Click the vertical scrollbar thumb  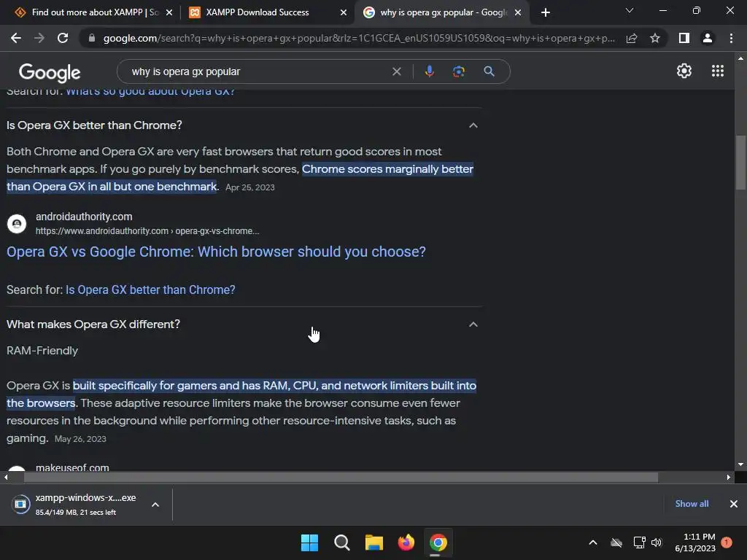[x=740, y=163]
